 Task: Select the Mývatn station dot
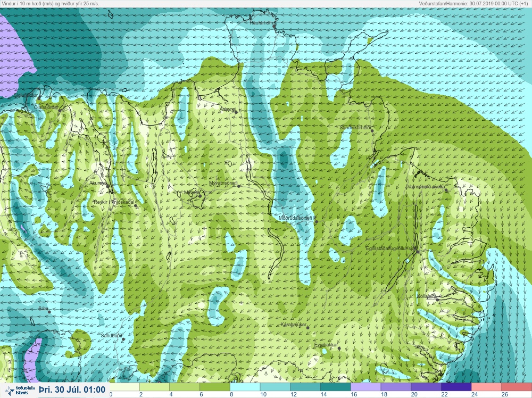point(200,196)
